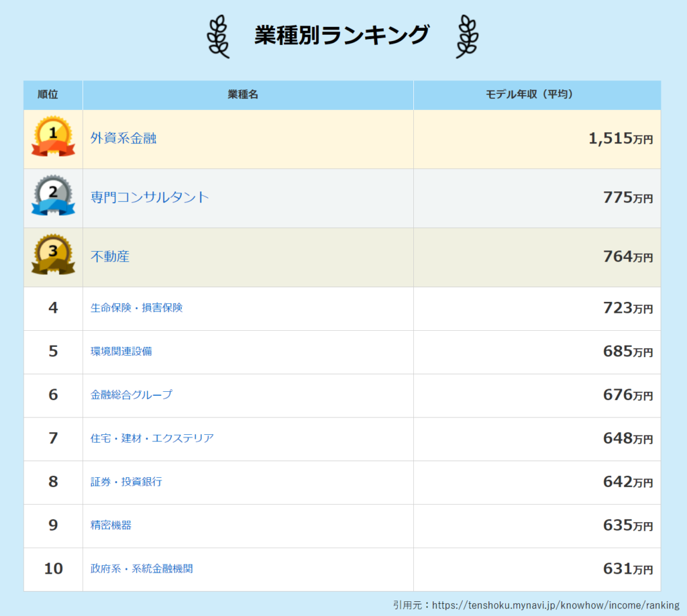Select the 不動産 industry link
The image size is (687, 616).
(x=110, y=256)
